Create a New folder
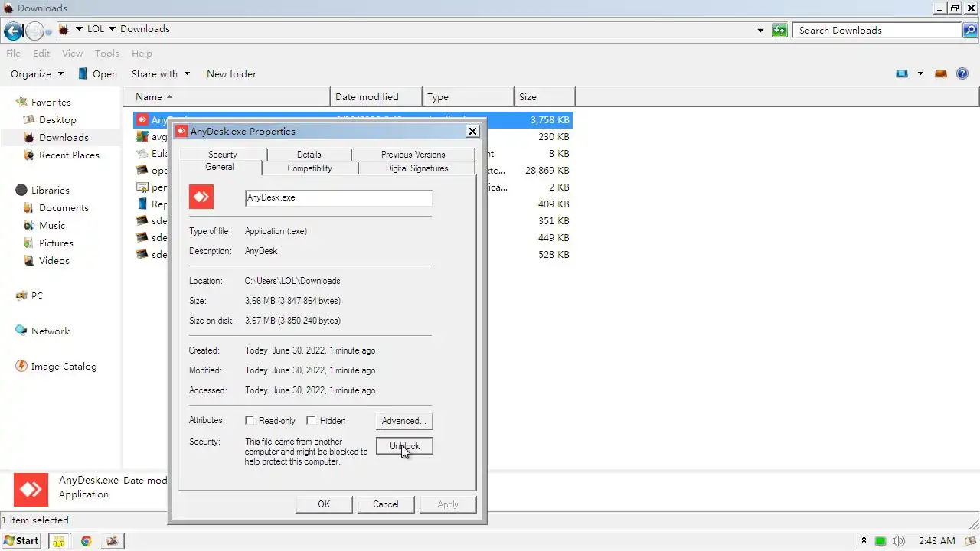The image size is (980, 551). point(231,74)
